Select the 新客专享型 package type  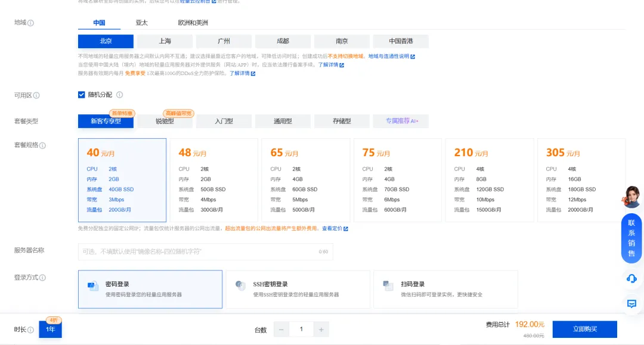pos(106,121)
